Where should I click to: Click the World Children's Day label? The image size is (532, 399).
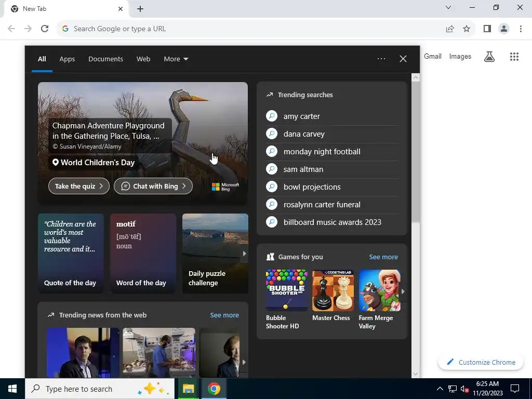point(94,163)
